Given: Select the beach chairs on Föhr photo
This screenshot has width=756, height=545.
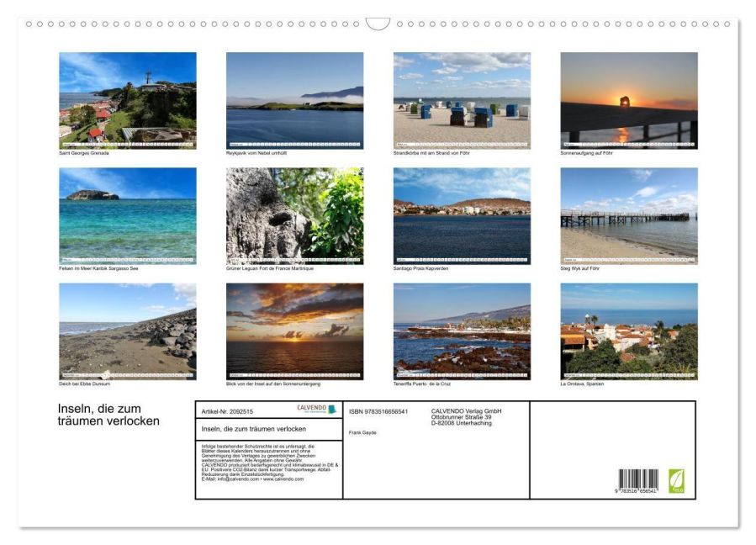Looking at the screenshot, I should coord(462,100).
